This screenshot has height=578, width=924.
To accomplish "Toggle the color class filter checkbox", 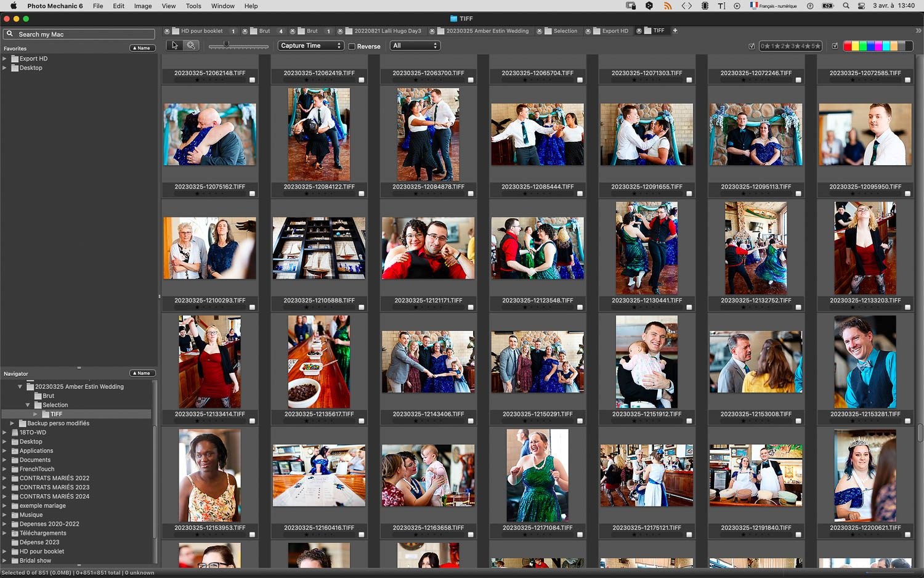I will pos(835,46).
